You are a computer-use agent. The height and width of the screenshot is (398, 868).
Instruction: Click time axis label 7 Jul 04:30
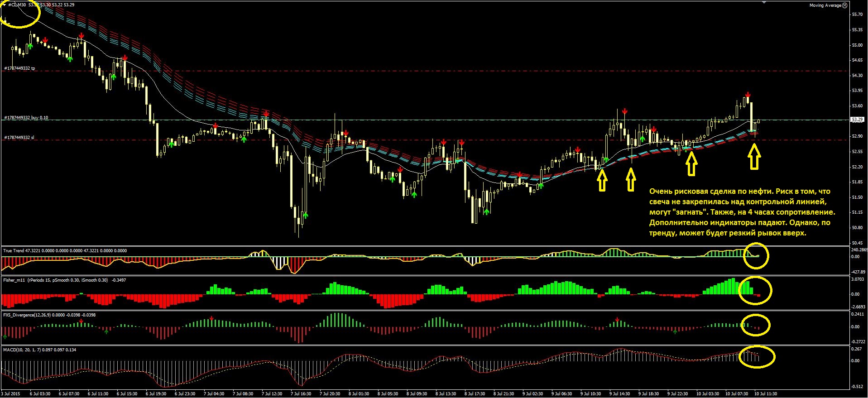pos(214,394)
